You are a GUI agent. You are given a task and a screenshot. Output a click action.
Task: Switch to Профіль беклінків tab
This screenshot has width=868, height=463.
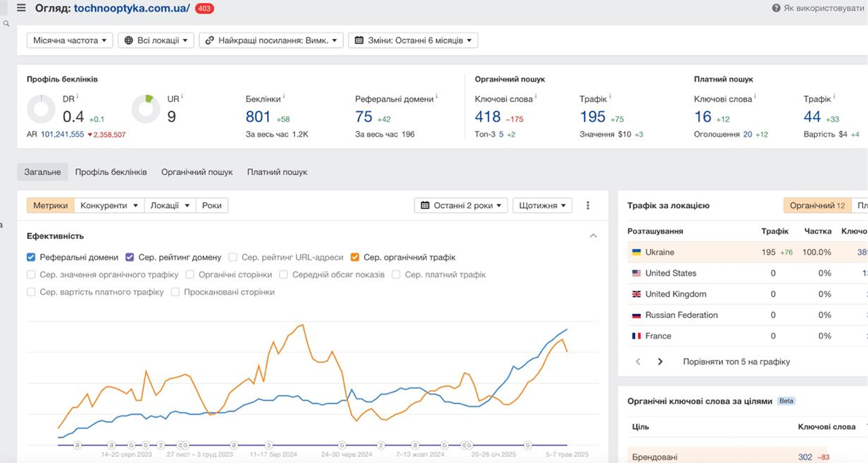click(111, 172)
